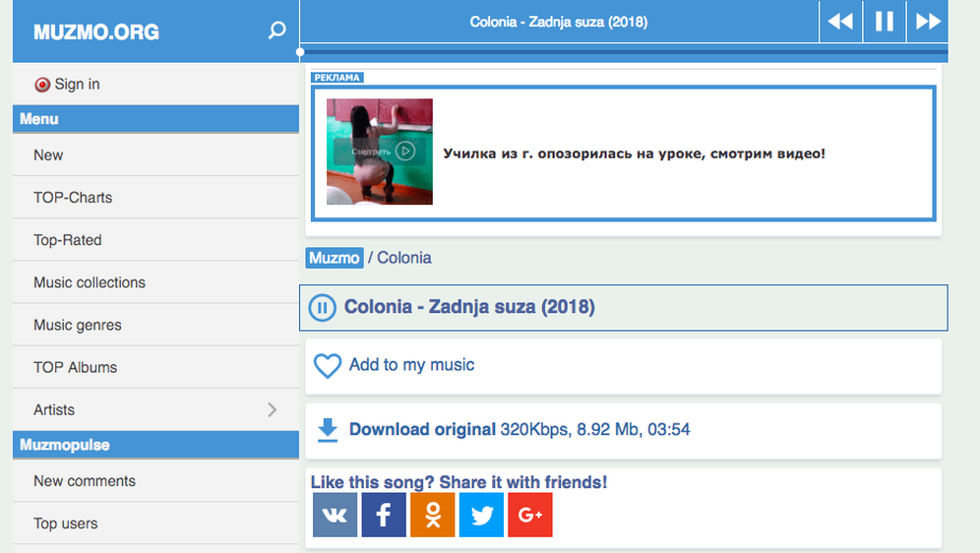Screen dimensions: 980x553
Task: Go to Muzmo breadcrumb home
Action: coord(335,258)
